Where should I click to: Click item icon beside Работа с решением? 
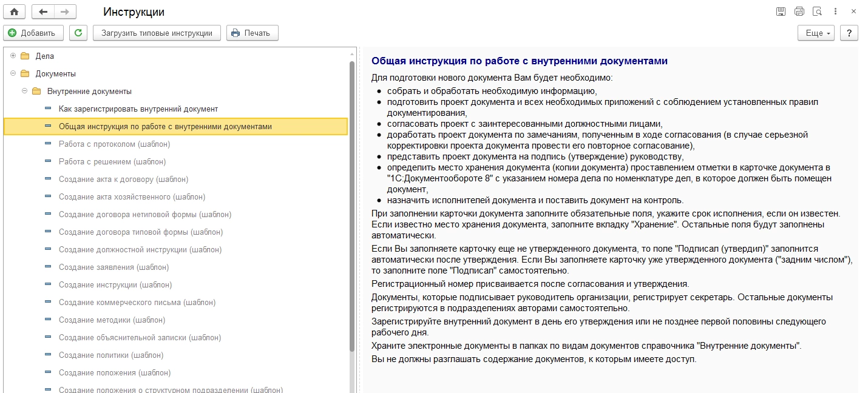point(48,161)
